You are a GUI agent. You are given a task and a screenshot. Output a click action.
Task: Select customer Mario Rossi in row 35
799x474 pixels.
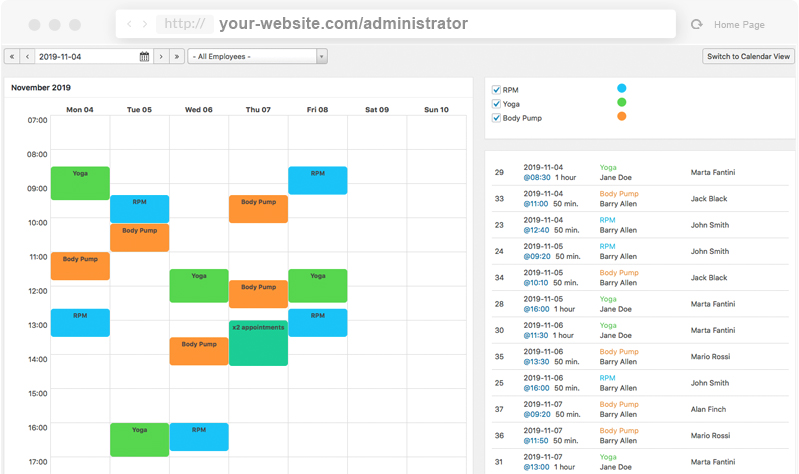710,357
